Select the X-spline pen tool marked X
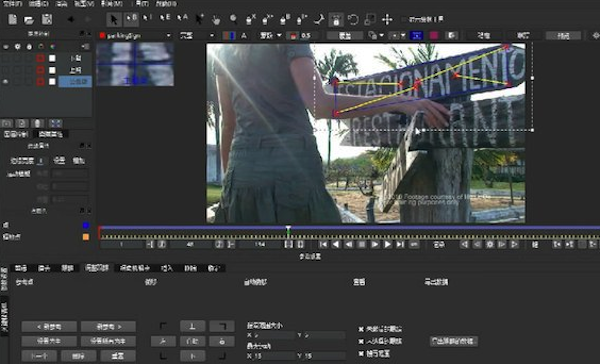 (250, 19)
